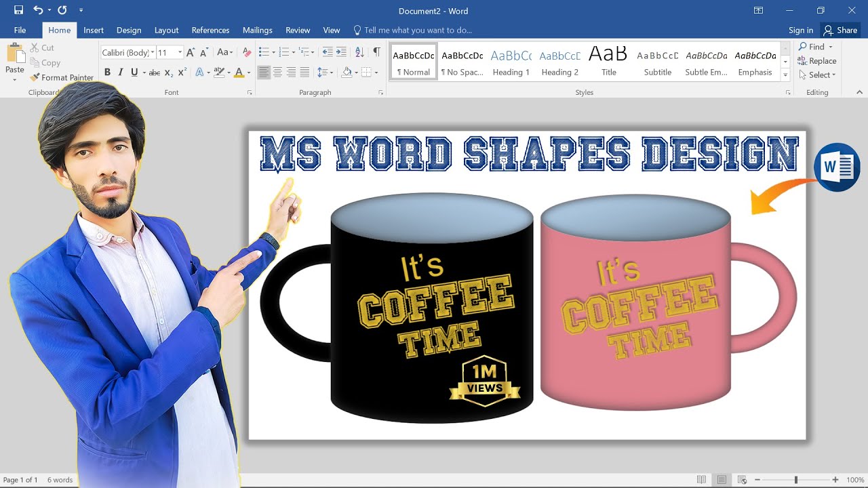Switch to the Mailings tab
The height and width of the screenshot is (488, 868).
[258, 30]
